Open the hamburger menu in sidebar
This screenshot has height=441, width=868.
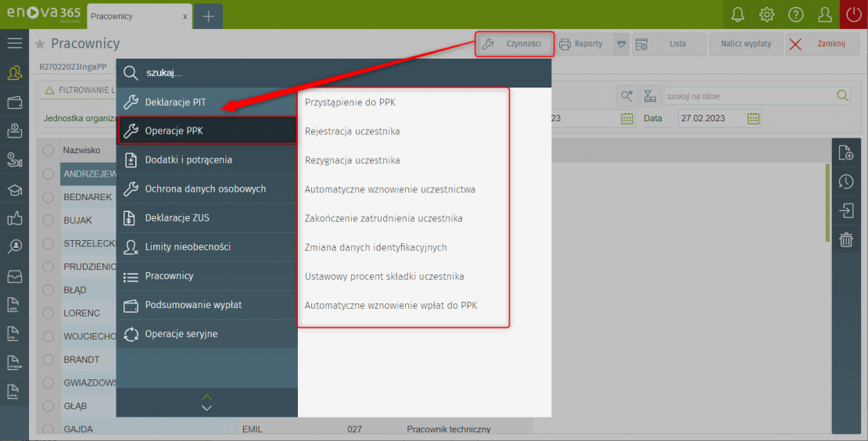[14, 44]
